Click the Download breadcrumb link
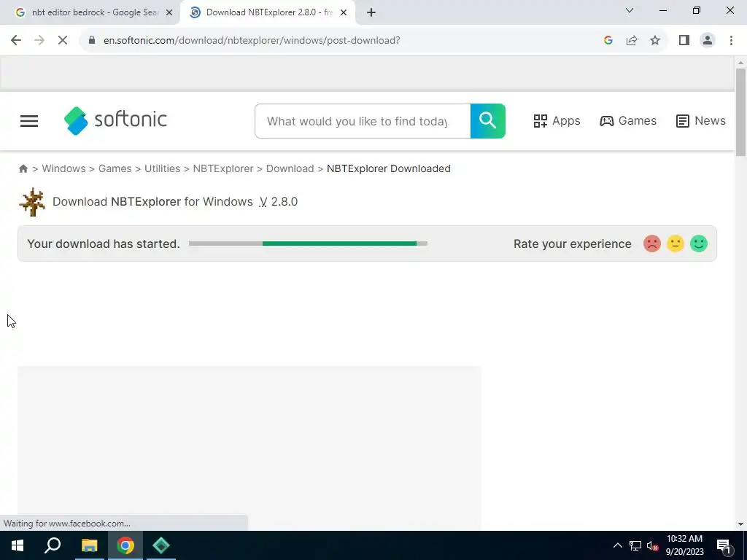 point(290,168)
